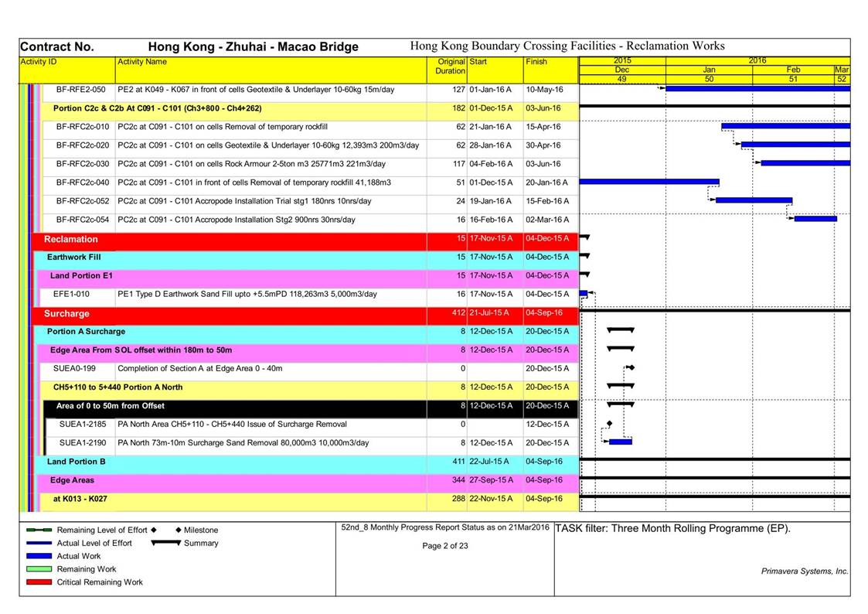Click the Dec month timescale header
The height and width of the screenshot is (614, 868).
[622, 70]
